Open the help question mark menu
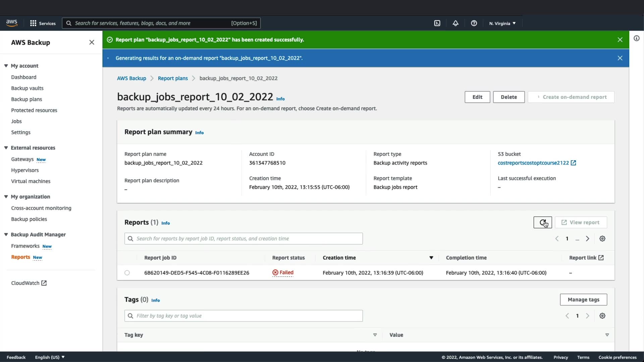 pos(474,23)
